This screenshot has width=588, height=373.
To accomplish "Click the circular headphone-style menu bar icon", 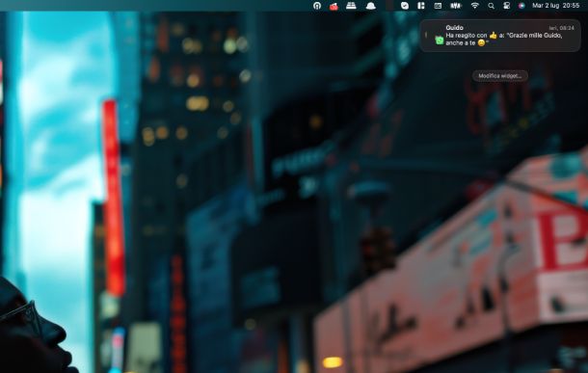I will coord(317,6).
